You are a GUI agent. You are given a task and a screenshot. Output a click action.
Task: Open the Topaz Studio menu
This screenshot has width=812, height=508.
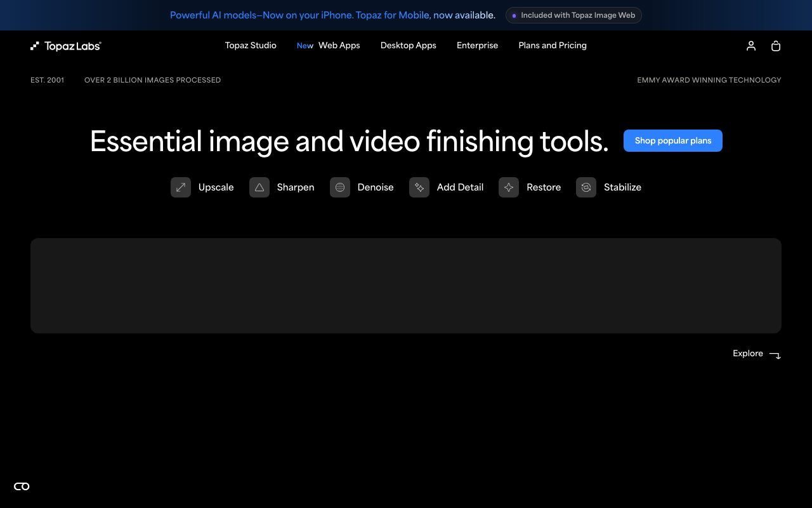point(251,46)
